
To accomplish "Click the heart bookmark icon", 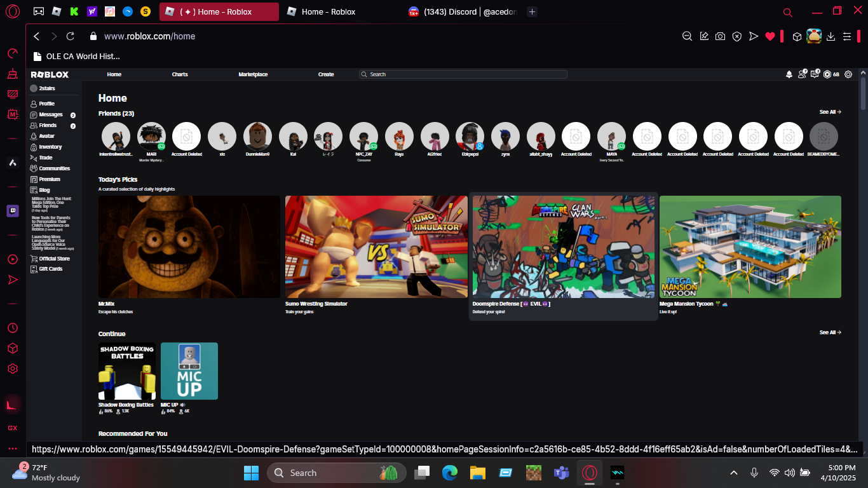I will [x=770, y=36].
